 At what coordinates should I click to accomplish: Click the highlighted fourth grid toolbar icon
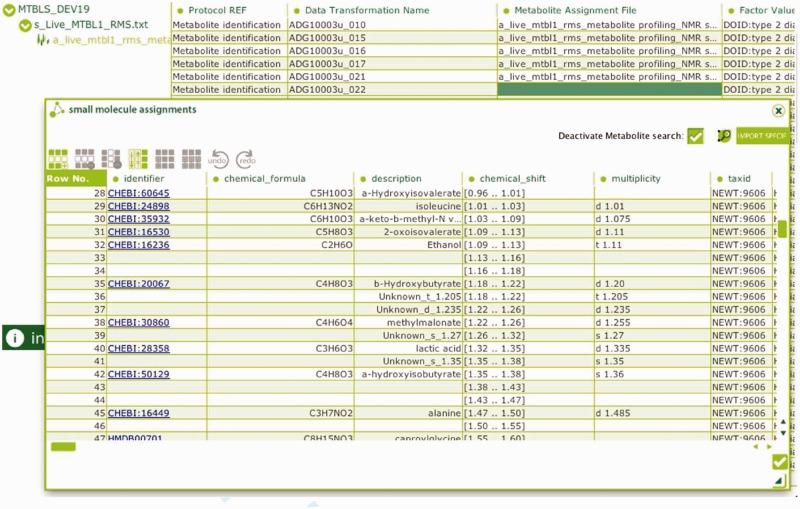click(138, 159)
